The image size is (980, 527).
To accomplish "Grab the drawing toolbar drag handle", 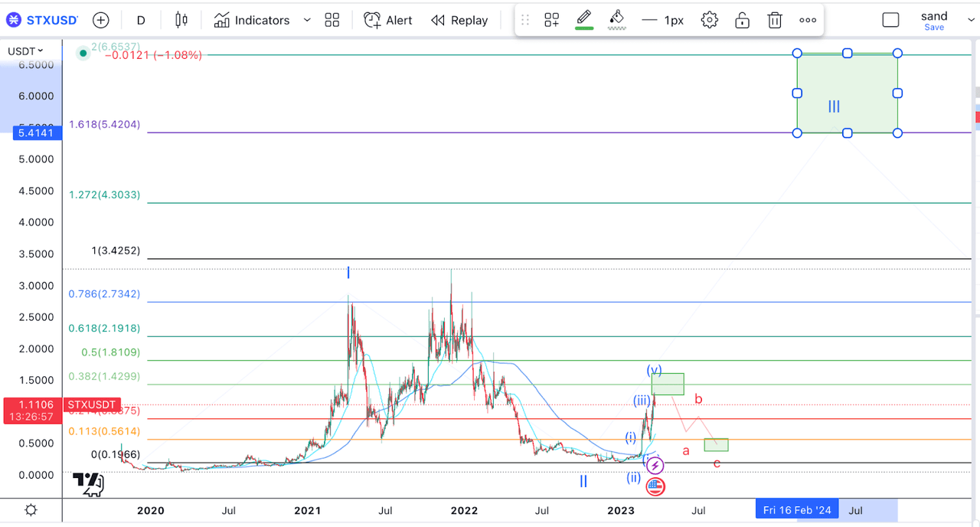I will [525, 20].
